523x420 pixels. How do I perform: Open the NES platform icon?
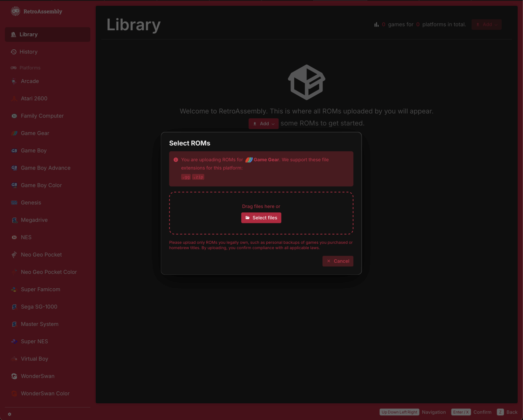14,237
